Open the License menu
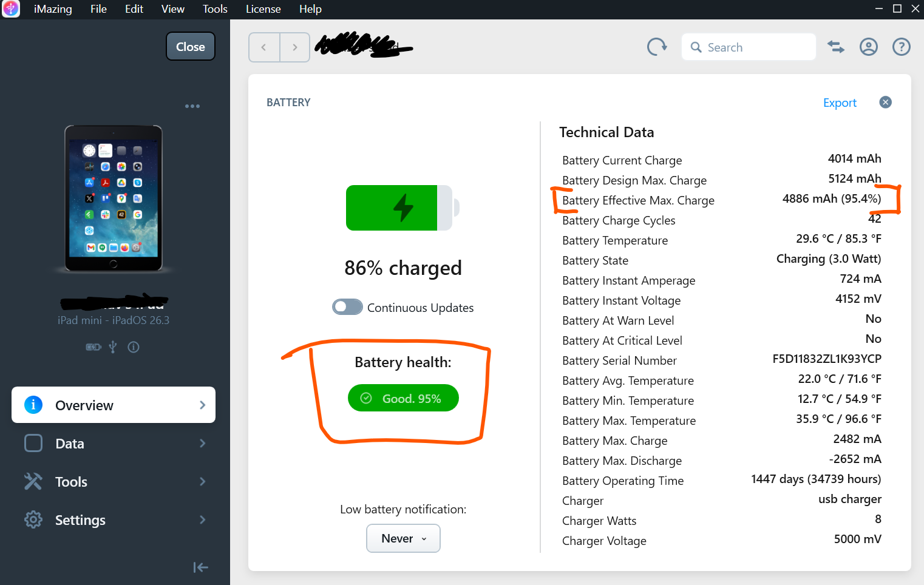Screen dimensions: 924x585 263,9
